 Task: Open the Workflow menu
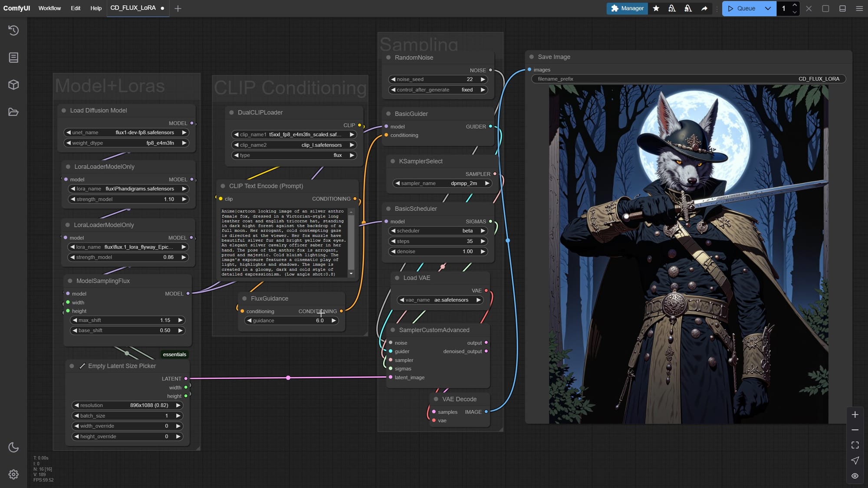[x=49, y=8]
